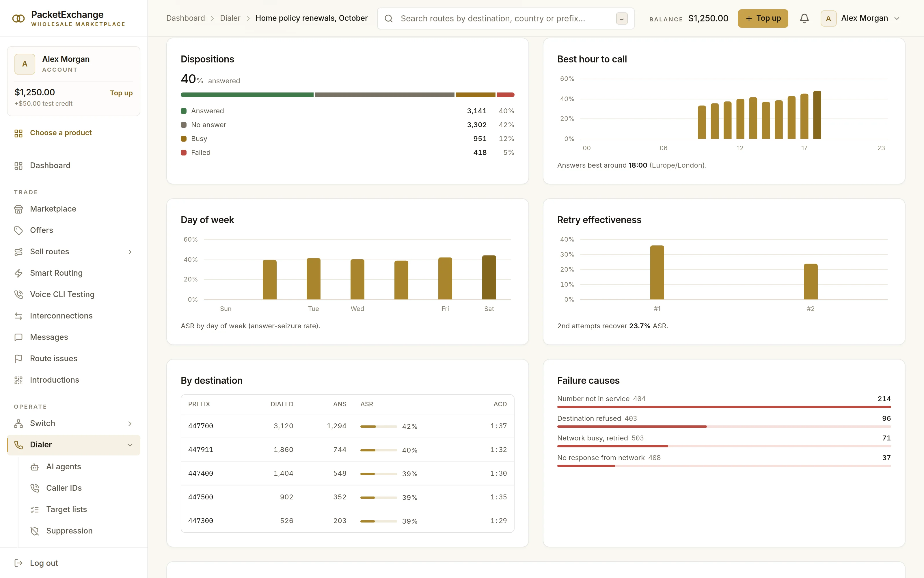Click the Log out arrow icon
The width and height of the screenshot is (924, 578).
click(x=18, y=563)
